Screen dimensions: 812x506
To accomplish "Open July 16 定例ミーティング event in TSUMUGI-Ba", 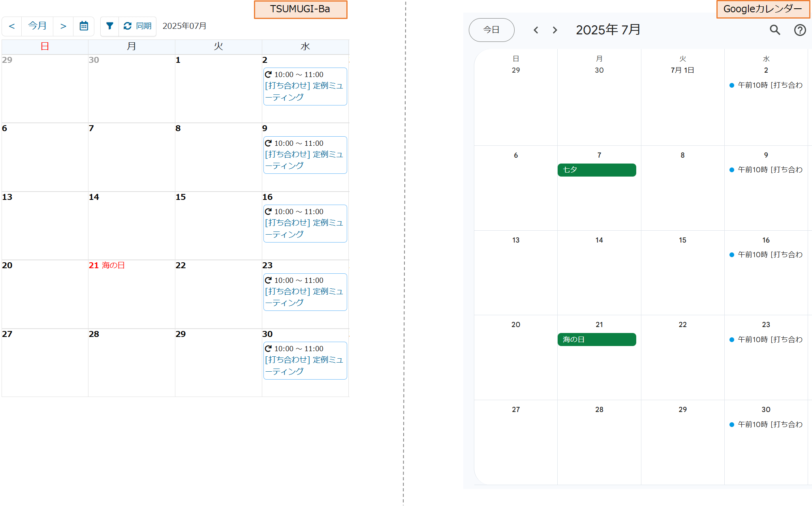I will (x=305, y=224).
